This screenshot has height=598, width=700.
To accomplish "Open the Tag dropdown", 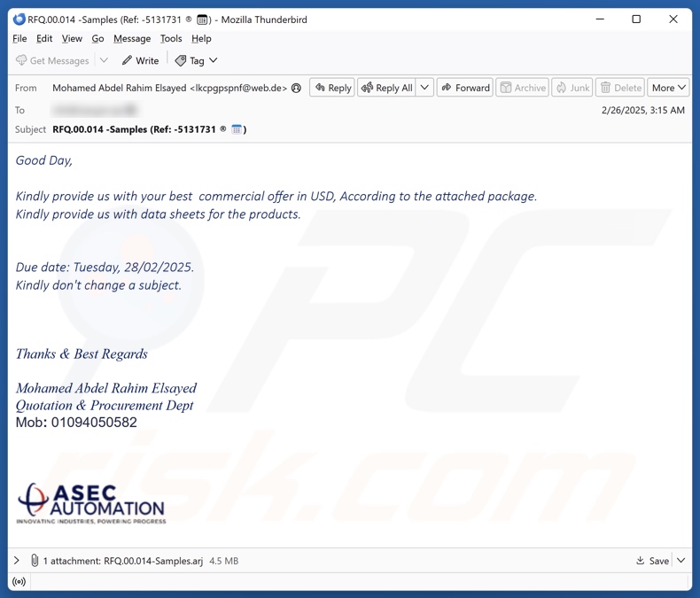I will [196, 60].
